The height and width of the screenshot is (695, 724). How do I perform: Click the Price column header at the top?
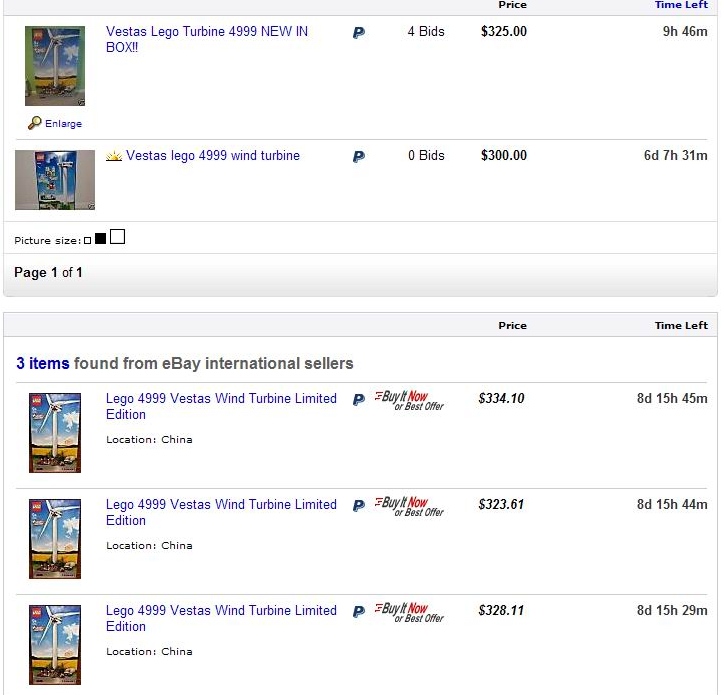click(513, 5)
